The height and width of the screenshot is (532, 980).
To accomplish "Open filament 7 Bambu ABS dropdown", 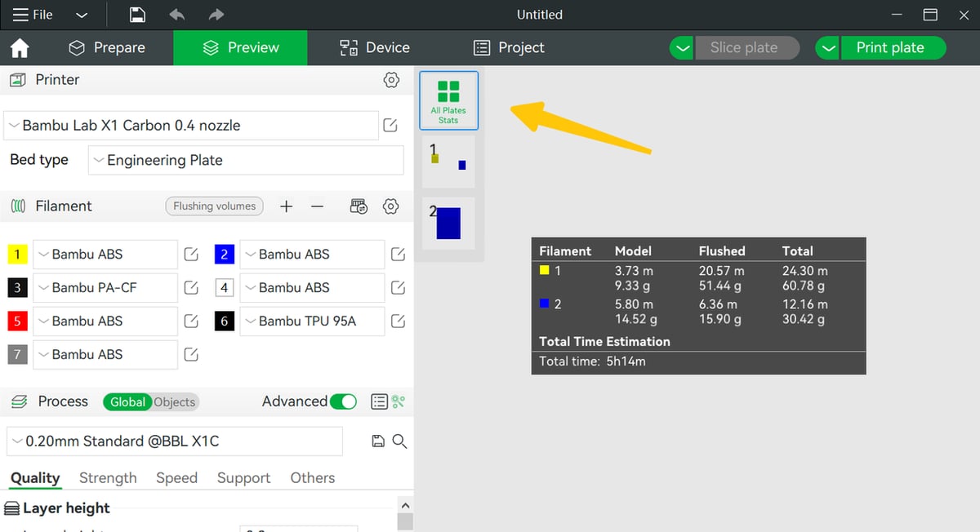I will 105,355.
